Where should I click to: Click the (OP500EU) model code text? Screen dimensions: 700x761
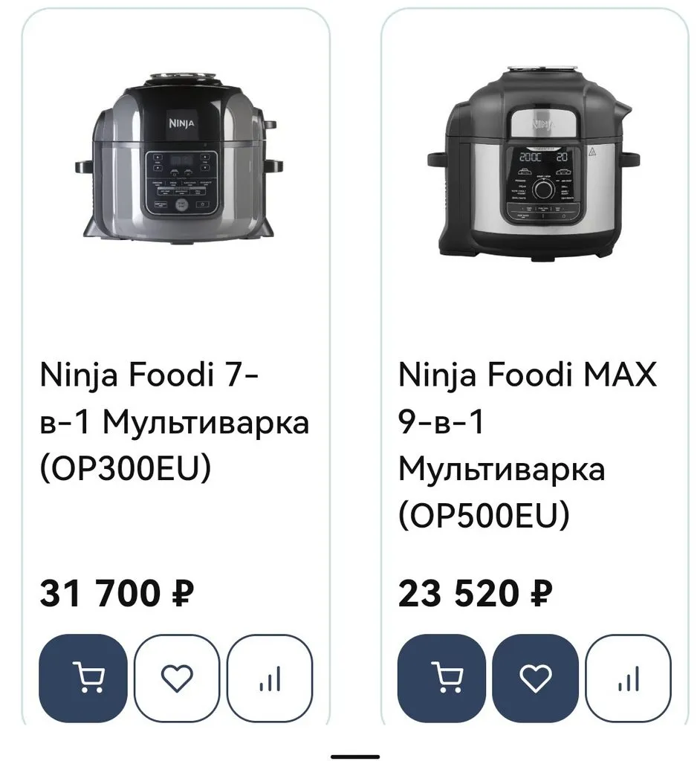tap(484, 515)
